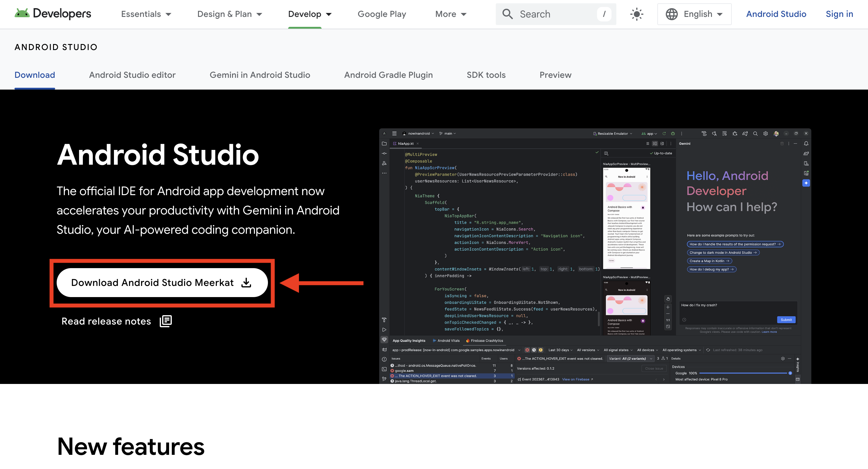Switch to the Android Studio editor tab
Screen dimensions: 868x469
pos(132,75)
